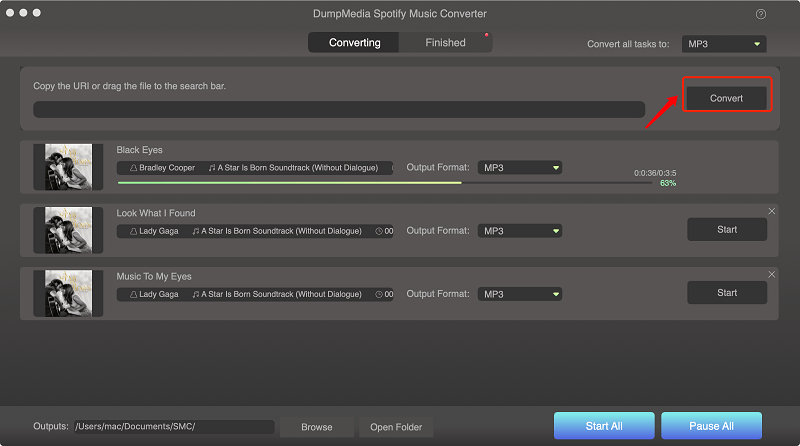Start converting Music To My Eyes
This screenshot has height=446, width=800.
[727, 293]
